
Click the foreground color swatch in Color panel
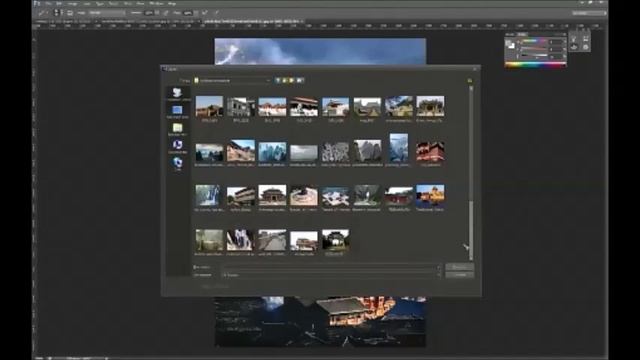coord(509,43)
